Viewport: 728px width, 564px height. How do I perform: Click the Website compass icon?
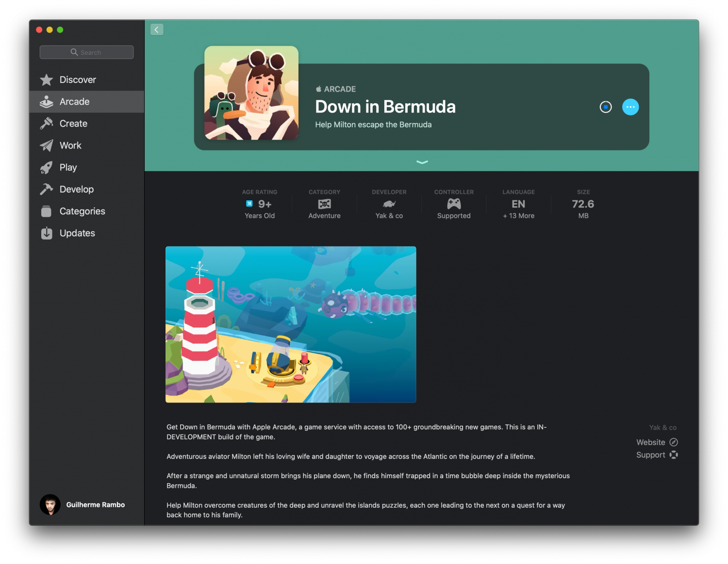[x=674, y=442]
